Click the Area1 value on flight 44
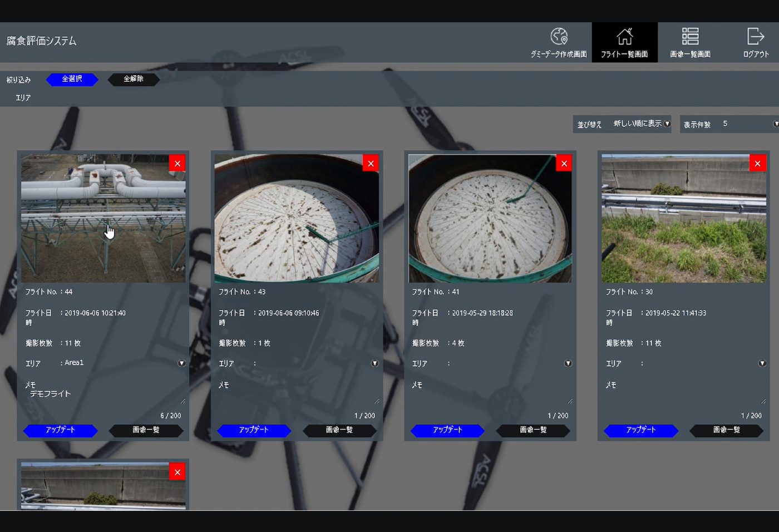The height and width of the screenshot is (532, 779). [74, 363]
